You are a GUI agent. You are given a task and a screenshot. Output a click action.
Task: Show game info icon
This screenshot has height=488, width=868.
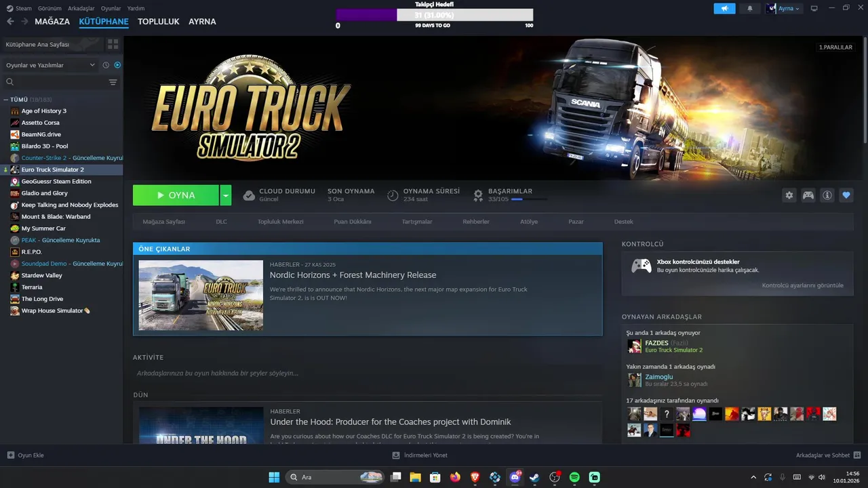(827, 195)
